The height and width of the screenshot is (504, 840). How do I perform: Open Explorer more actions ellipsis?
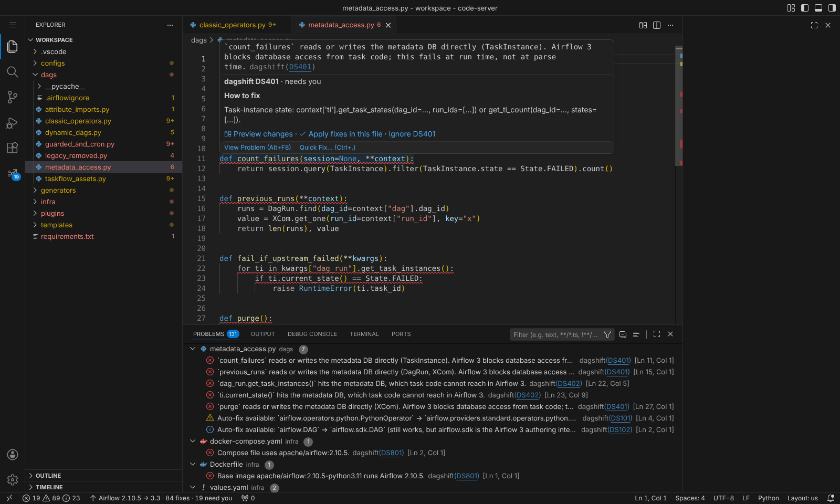(x=170, y=25)
